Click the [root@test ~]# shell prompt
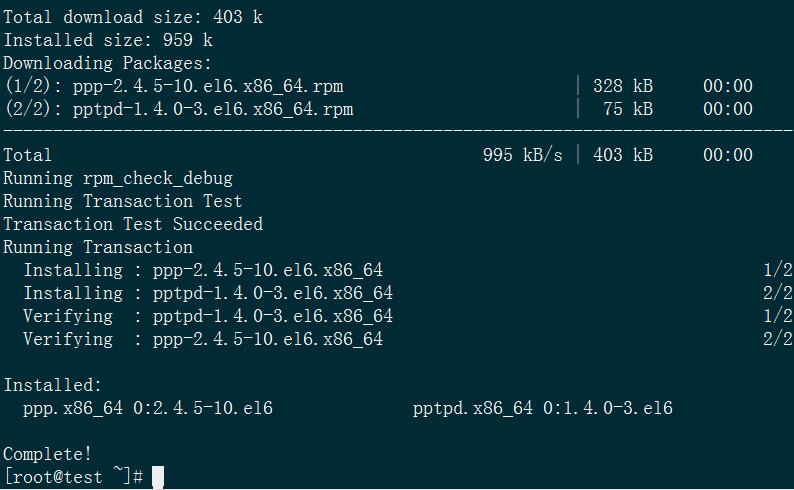Image resolution: width=794 pixels, height=490 pixels. (73, 477)
